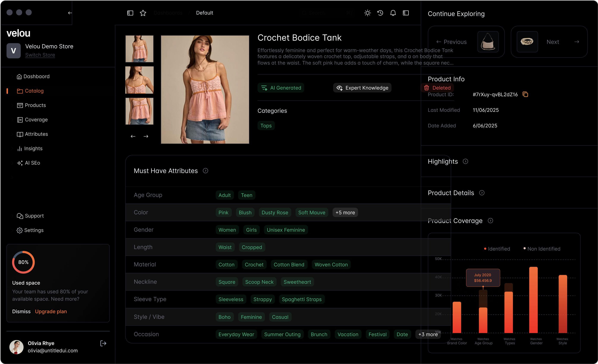This screenshot has height=364, width=598.
Task: Toggle the right sidebar panel icon
Action: [x=406, y=13]
